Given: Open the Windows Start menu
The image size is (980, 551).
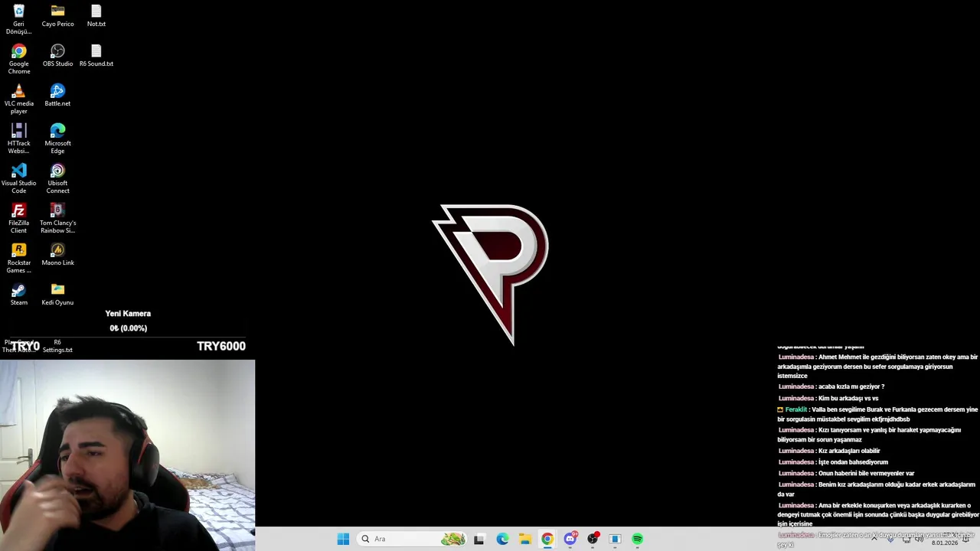Looking at the screenshot, I should [343, 539].
